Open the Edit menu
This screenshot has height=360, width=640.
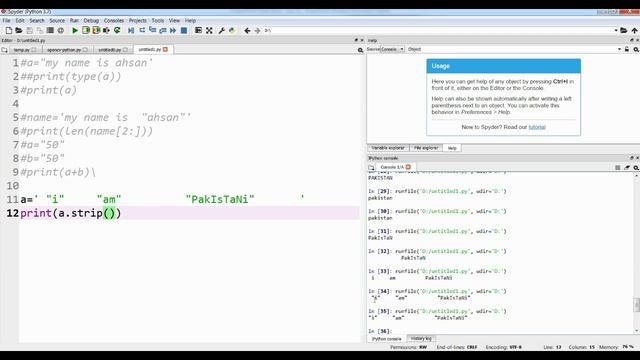[20, 20]
